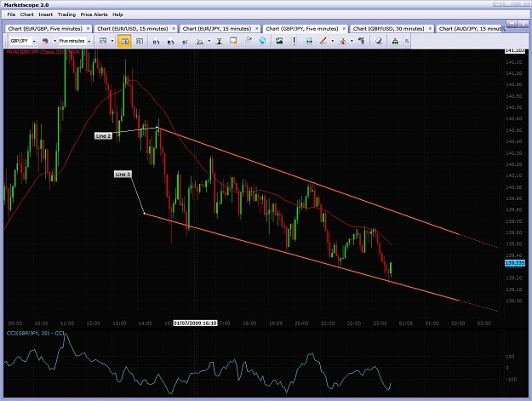This screenshot has width=532, height=401.
Task: Switch to the AUD/JPY 15 minutes chart tab
Action: pos(470,29)
